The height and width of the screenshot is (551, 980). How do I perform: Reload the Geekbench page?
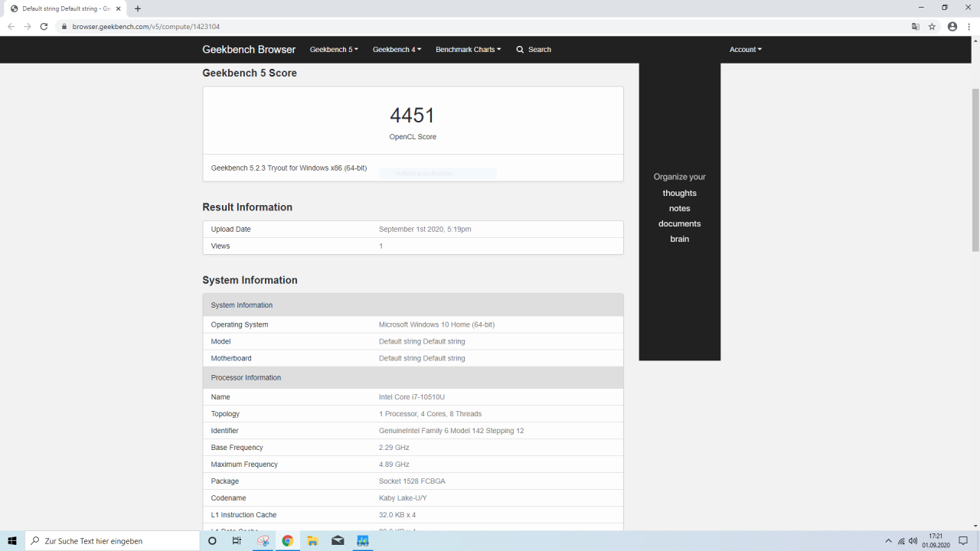(x=44, y=26)
